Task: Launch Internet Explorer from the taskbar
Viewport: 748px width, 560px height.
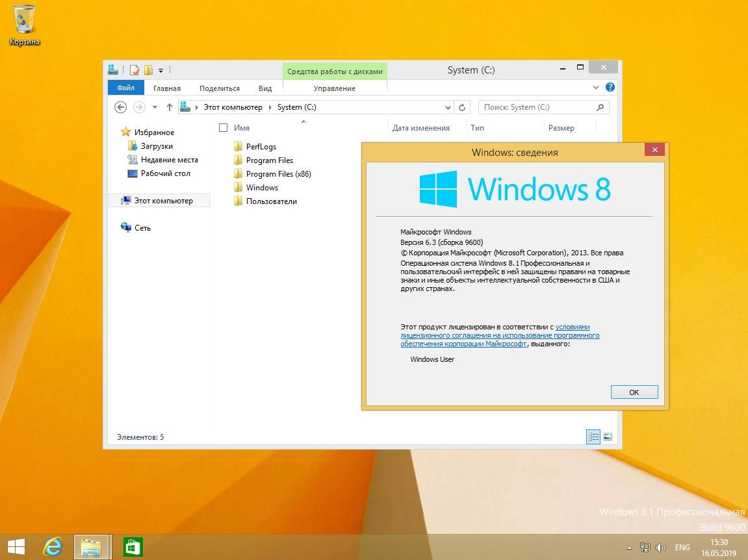Action: (53, 546)
